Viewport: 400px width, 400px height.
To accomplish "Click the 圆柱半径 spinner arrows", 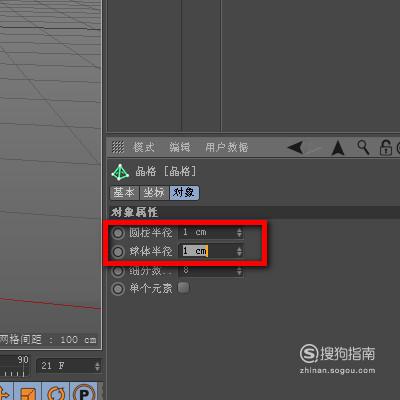I will [239, 232].
